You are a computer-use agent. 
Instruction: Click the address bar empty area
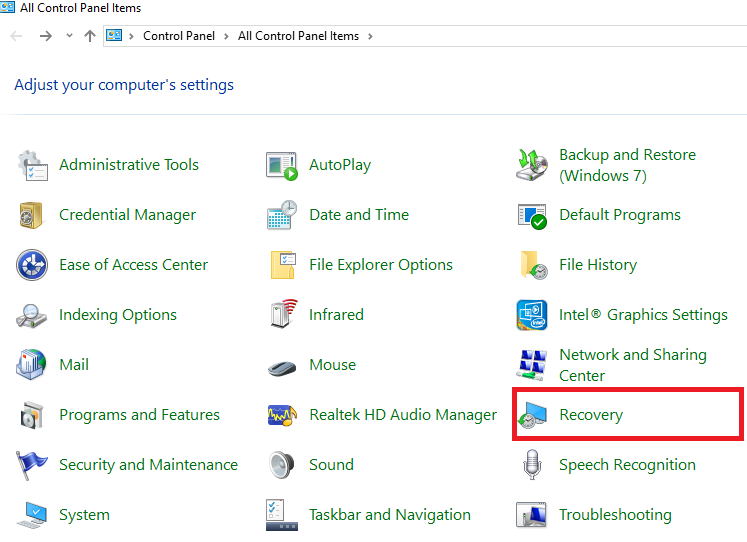pos(560,36)
